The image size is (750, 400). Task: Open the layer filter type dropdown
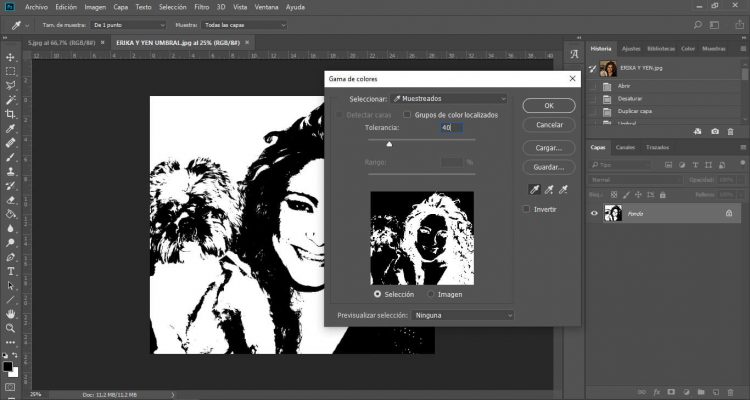click(623, 165)
